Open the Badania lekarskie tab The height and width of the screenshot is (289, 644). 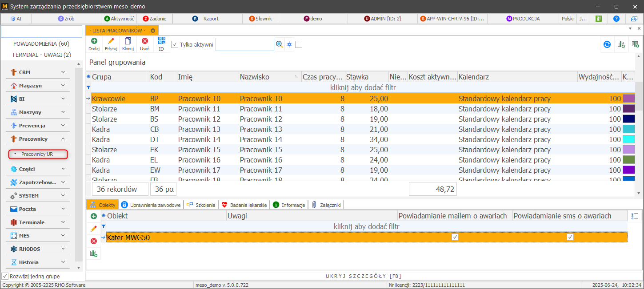[x=244, y=205]
